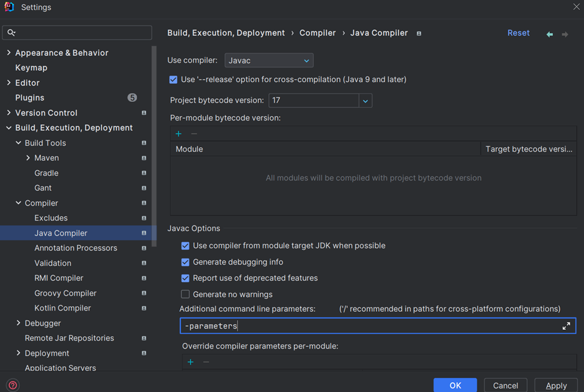Click the Cancel button
Viewport: 584px width, 392px height.
(x=506, y=385)
